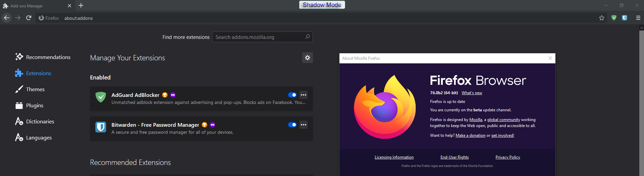Open End-User Rights link
The height and width of the screenshot is (176, 644).
(x=455, y=157)
